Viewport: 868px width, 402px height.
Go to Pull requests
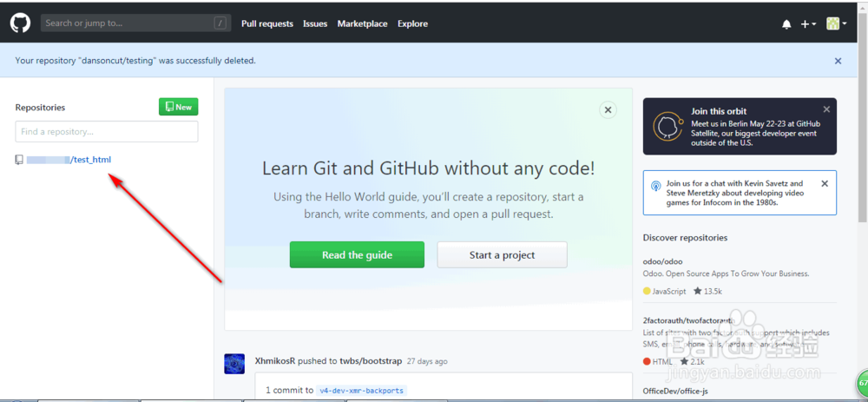point(266,23)
